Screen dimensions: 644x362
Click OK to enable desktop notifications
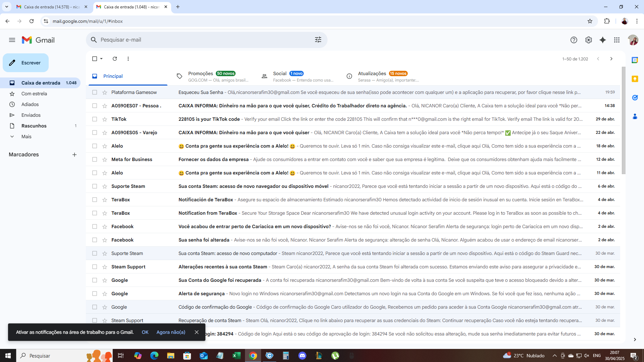(145, 332)
